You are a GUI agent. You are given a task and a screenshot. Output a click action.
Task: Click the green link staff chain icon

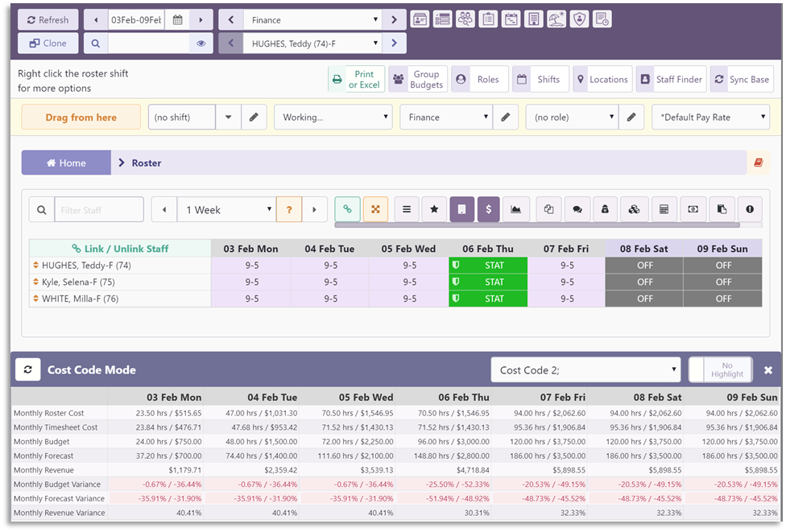pyautogui.click(x=347, y=209)
